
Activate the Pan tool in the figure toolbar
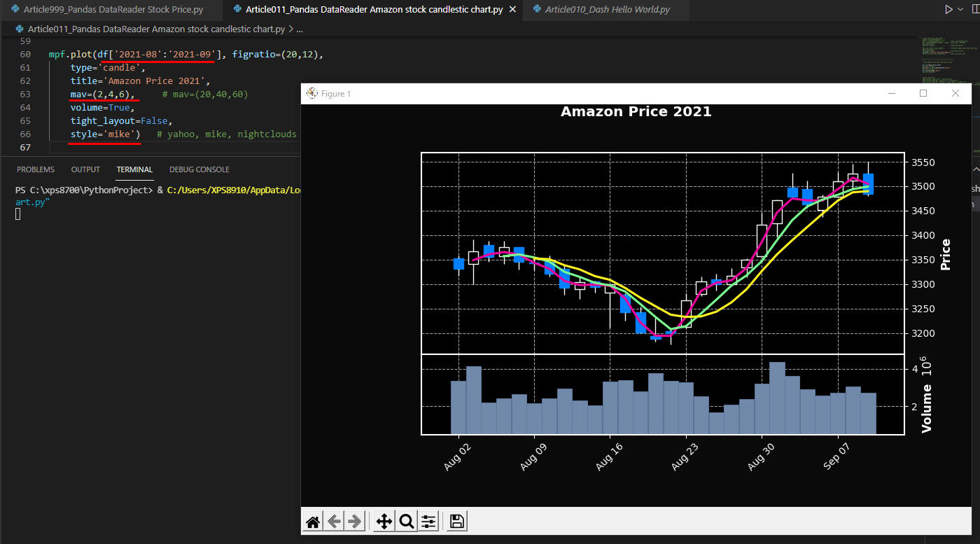[384, 521]
